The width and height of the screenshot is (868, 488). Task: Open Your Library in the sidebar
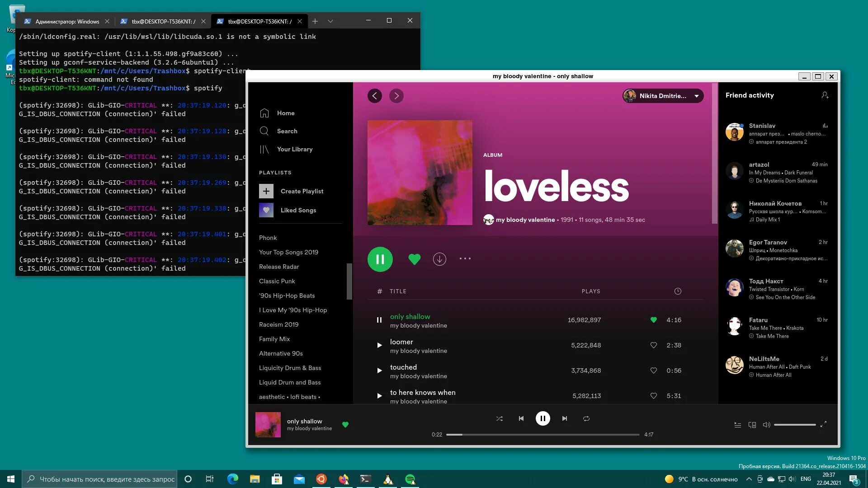(294, 149)
